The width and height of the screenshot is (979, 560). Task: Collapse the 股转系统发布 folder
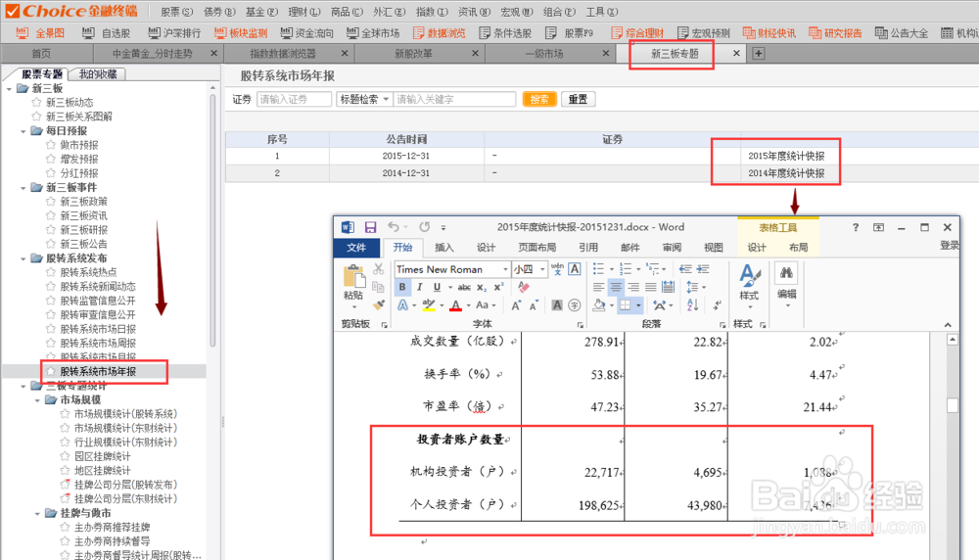click(23, 258)
